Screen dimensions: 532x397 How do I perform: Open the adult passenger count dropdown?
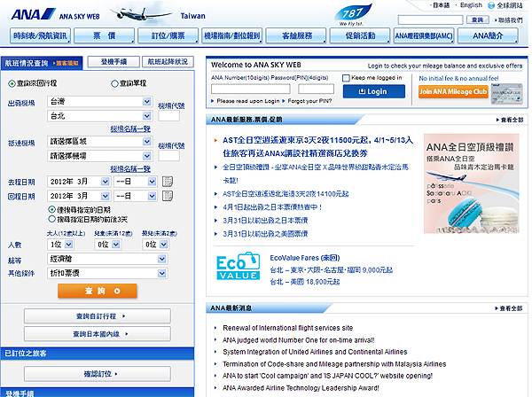coord(60,245)
